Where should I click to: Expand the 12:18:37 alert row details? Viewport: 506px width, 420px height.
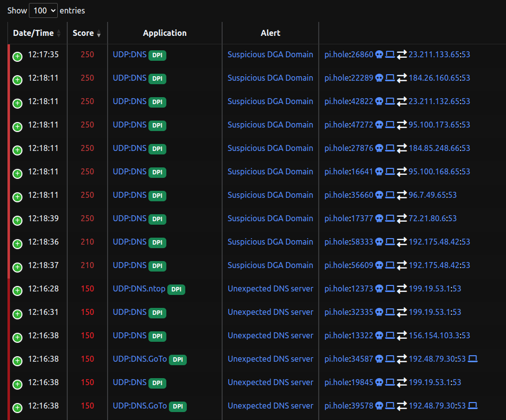pyautogui.click(x=17, y=268)
